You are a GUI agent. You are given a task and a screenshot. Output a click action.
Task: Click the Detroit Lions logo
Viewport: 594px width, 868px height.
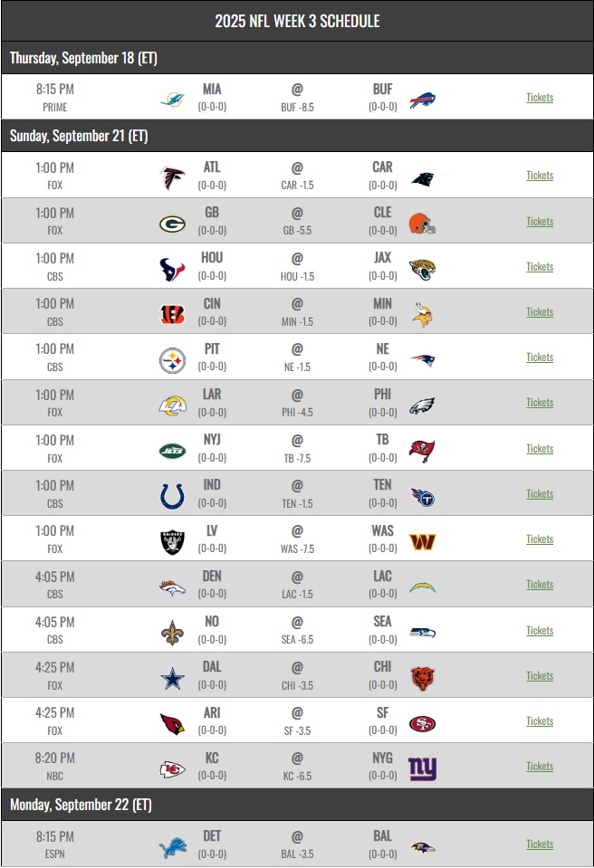[x=172, y=847]
